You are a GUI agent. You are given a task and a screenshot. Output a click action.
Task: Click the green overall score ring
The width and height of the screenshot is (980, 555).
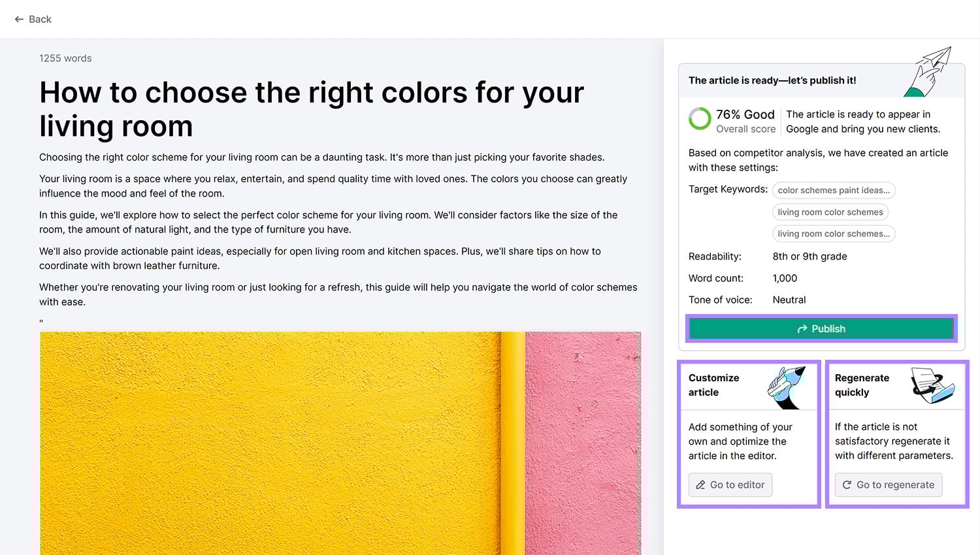[699, 119]
